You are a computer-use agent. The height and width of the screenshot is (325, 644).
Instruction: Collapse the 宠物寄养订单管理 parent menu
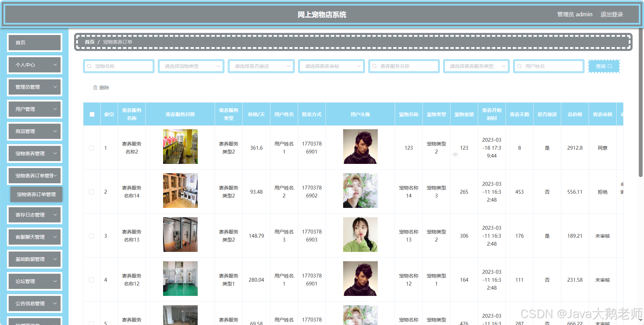(x=35, y=176)
